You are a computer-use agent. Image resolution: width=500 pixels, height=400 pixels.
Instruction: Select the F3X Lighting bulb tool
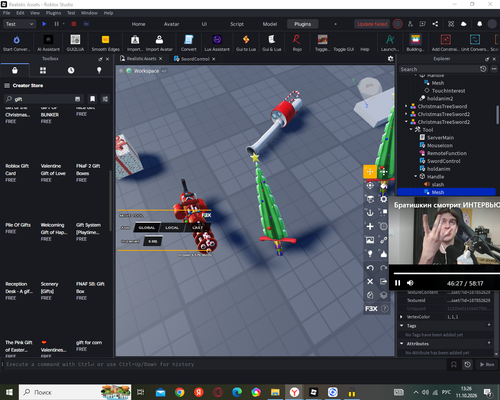coord(370,254)
